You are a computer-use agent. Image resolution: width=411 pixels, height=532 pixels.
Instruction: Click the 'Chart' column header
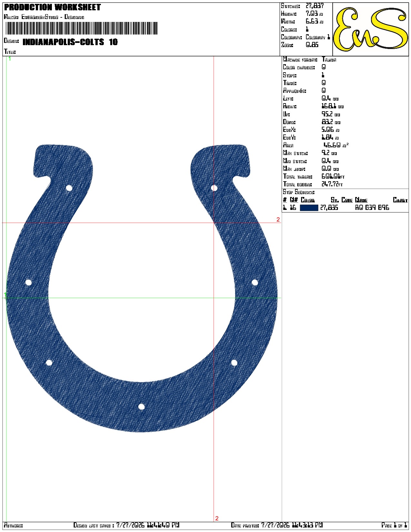(400, 200)
